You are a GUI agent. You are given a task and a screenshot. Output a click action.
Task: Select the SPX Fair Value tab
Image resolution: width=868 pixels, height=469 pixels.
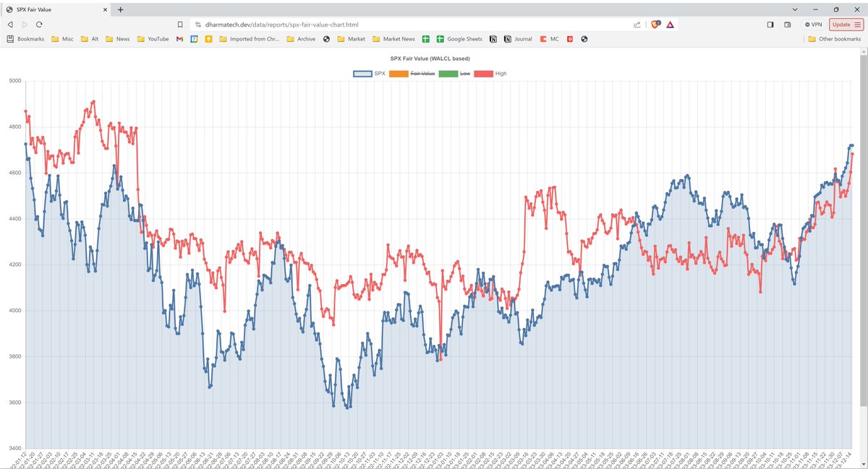[x=56, y=9]
